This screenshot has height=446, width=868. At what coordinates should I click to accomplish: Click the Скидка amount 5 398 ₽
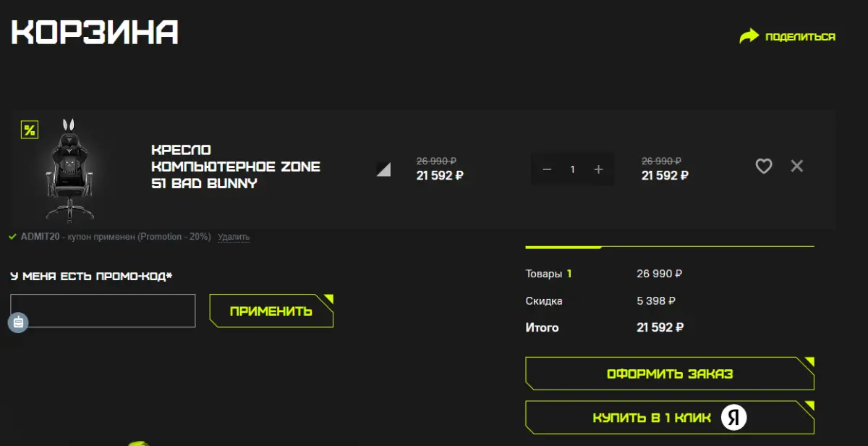coord(657,300)
